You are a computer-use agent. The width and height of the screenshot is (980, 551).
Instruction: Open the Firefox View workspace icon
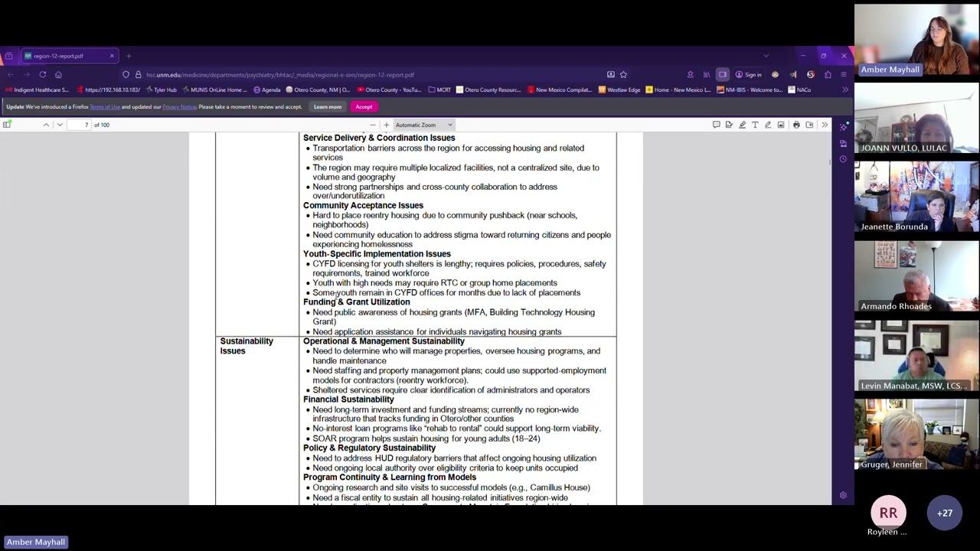(x=8, y=56)
